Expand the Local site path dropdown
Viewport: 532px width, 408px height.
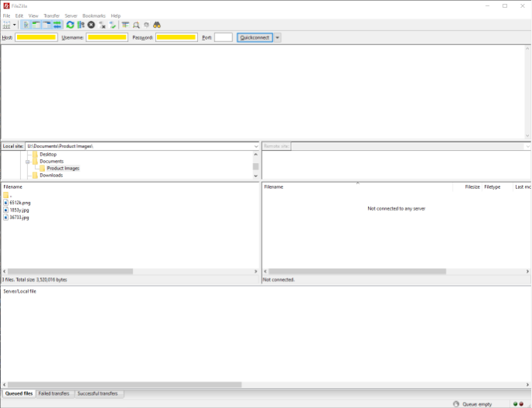coord(256,146)
